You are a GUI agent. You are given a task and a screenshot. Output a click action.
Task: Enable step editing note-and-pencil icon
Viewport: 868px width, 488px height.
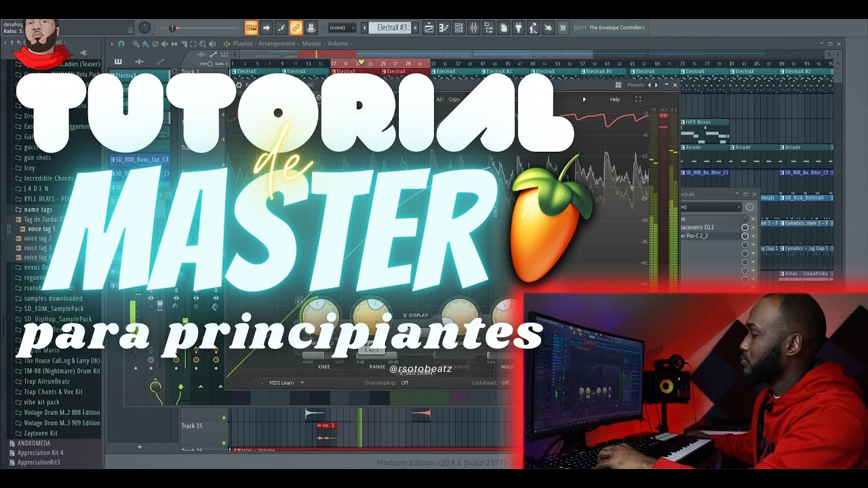point(281,28)
